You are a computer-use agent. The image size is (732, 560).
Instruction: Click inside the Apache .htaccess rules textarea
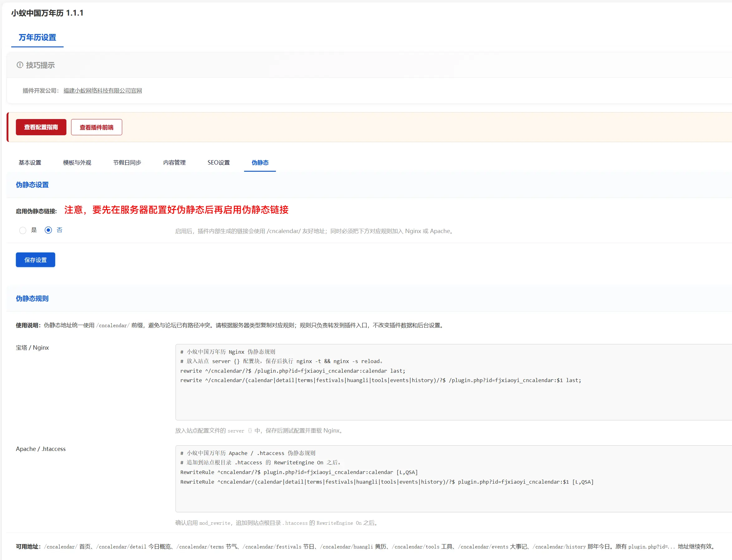[x=454, y=479]
